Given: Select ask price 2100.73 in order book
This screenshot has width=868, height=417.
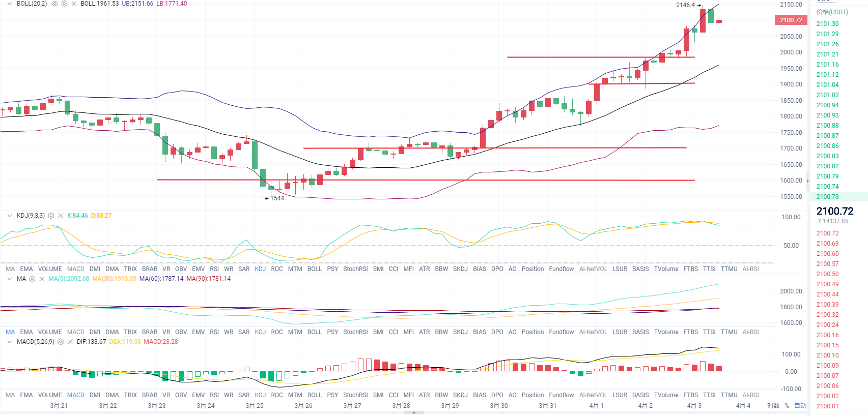Looking at the screenshot, I should (x=827, y=197).
